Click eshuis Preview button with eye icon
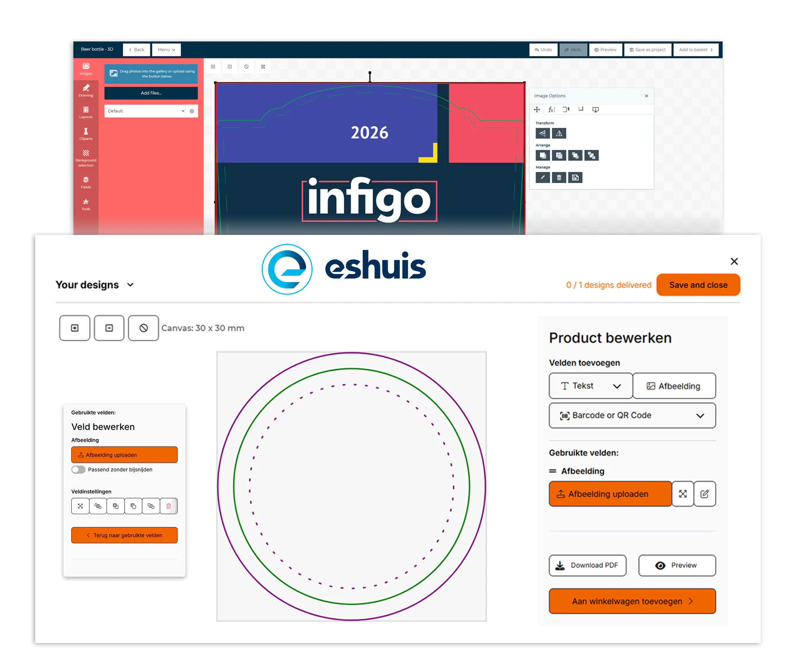796x672 pixels. tap(677, 566)
